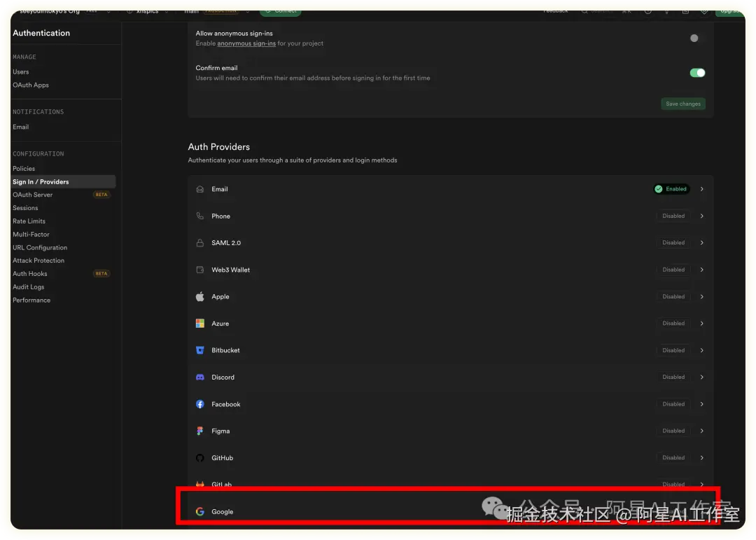Click Disabled badge on Bitbucket row

[673, 350]
